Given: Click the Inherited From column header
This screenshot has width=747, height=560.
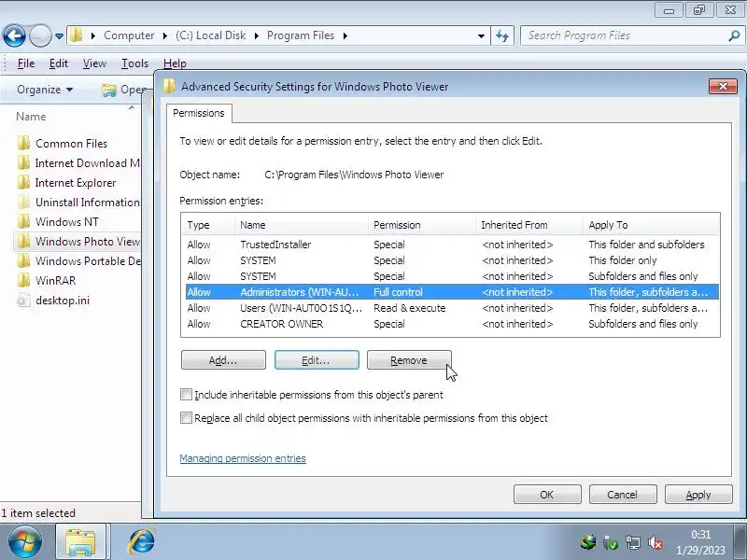Looking at the screenshot, I should 529,225.
